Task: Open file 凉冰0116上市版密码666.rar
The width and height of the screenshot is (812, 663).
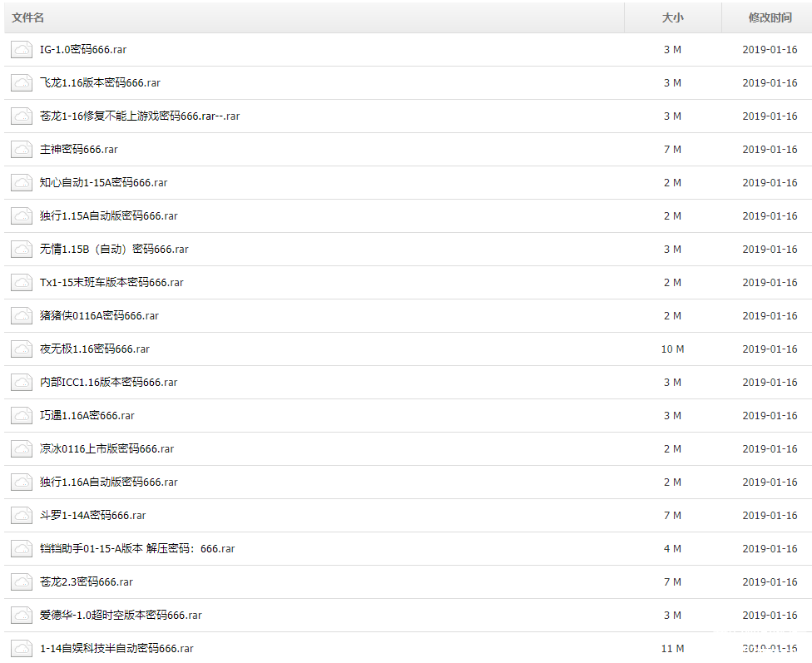Action: [x=106, y=448]
